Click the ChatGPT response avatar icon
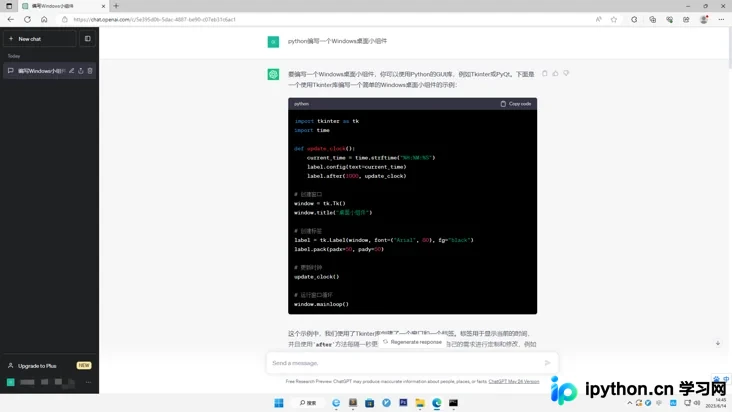This screenshot has width=732, height=412. tap(273, 75)
